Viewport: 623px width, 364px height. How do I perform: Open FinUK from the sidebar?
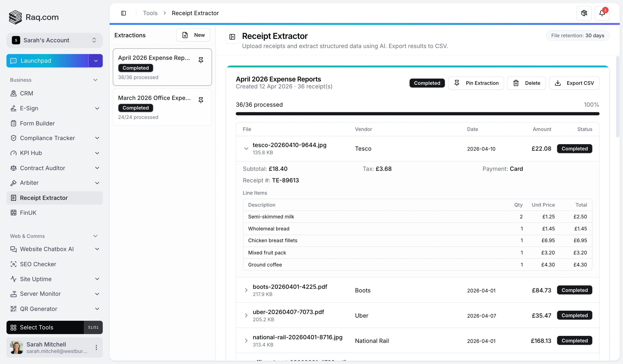coord(28,213)
